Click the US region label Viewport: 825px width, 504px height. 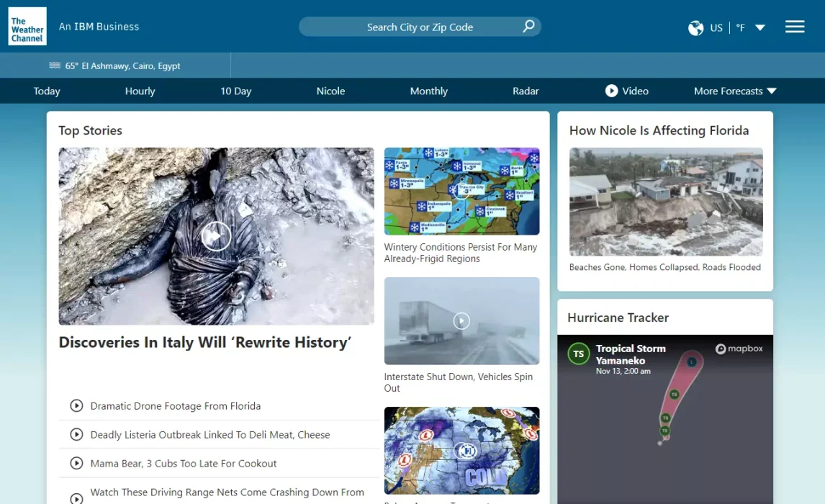[x=716, y=28]
